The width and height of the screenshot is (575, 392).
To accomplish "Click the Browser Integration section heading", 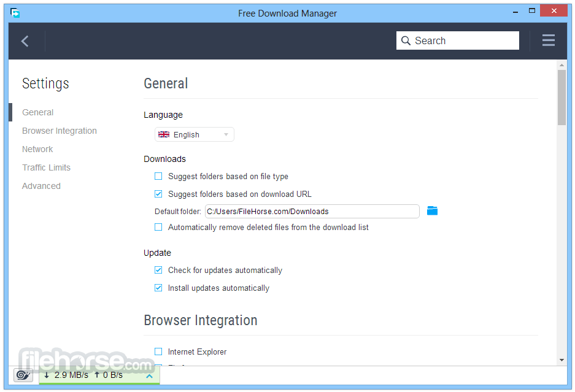I will click(201, 320).
